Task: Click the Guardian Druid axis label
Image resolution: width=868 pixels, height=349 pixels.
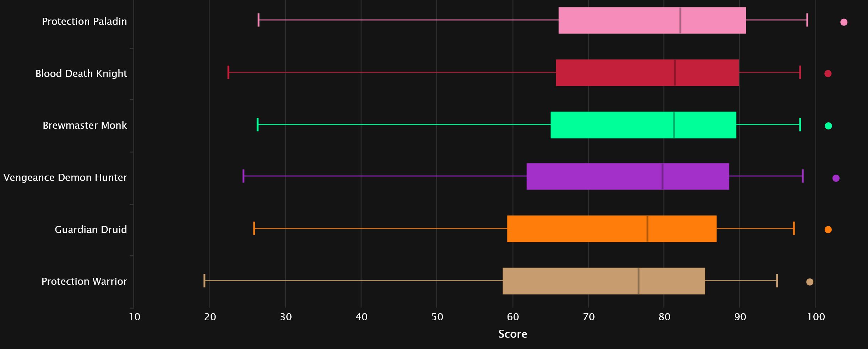Action: [91, 230]
